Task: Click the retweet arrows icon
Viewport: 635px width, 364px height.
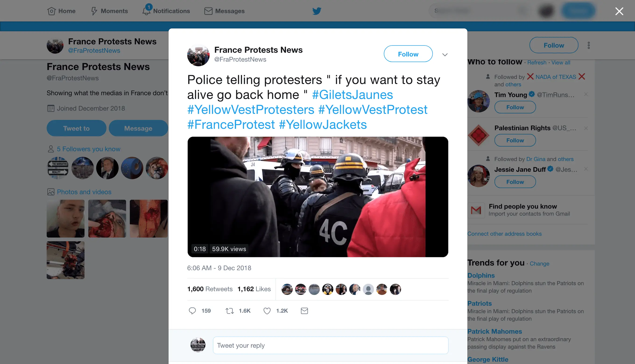Action: pos(229,311)
